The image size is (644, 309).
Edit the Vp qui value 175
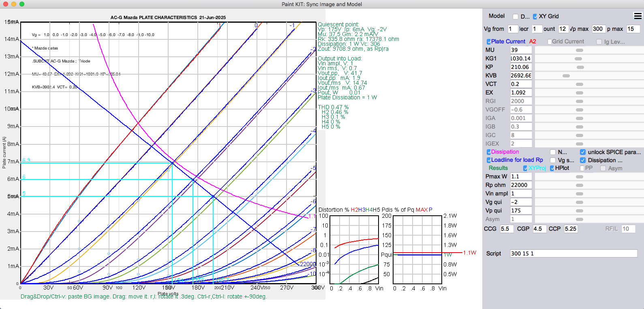[x=521, y=210]
